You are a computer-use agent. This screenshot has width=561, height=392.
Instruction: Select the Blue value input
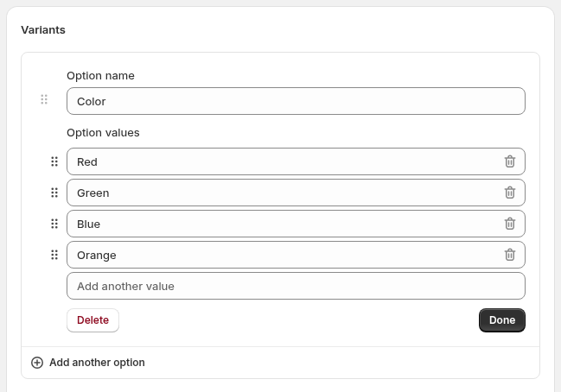(x=296, y=224)
